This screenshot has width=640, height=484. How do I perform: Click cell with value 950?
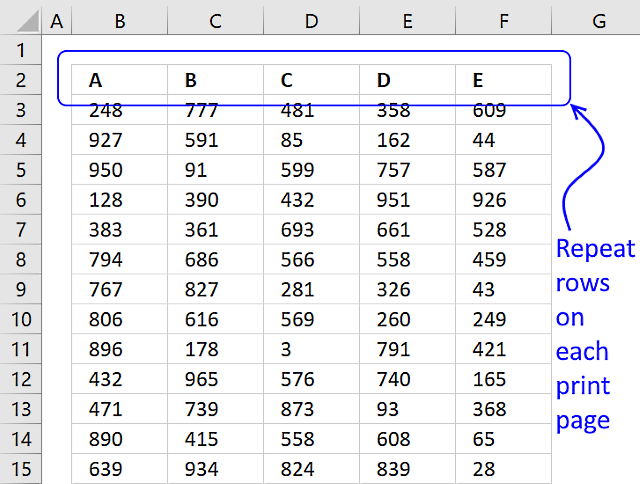(120, 169)
